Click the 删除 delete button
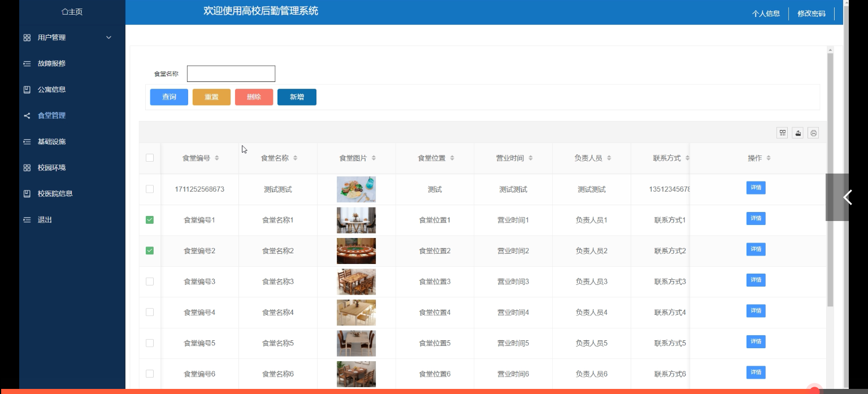The width and height of the screenshot is (868, 394). (x=254, y=97)
